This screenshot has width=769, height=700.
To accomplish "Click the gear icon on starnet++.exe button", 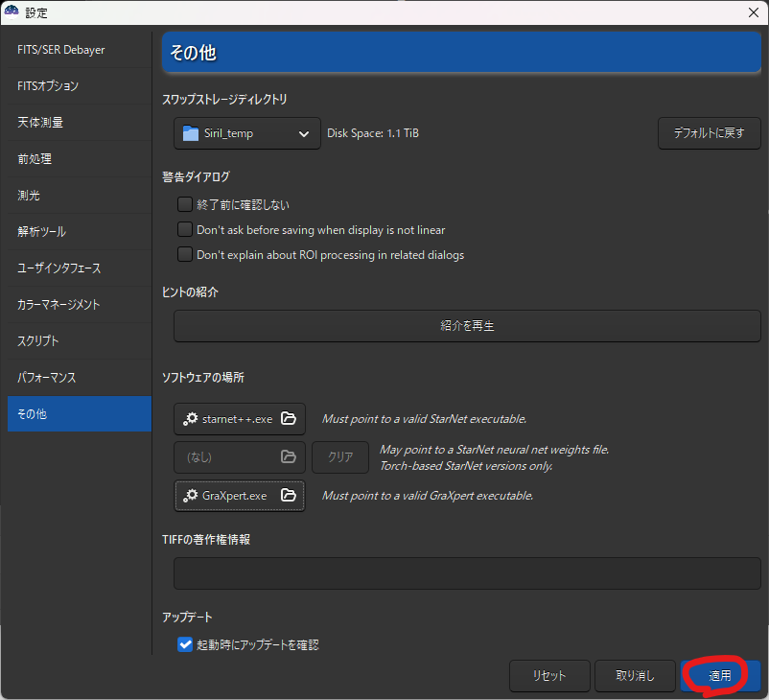I will [191, 419].
